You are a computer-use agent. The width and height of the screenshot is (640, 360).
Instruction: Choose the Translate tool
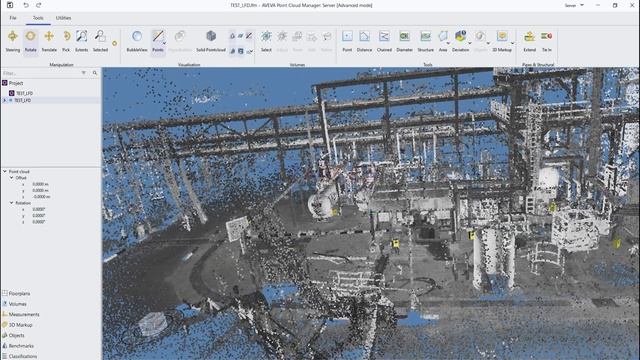49,41
